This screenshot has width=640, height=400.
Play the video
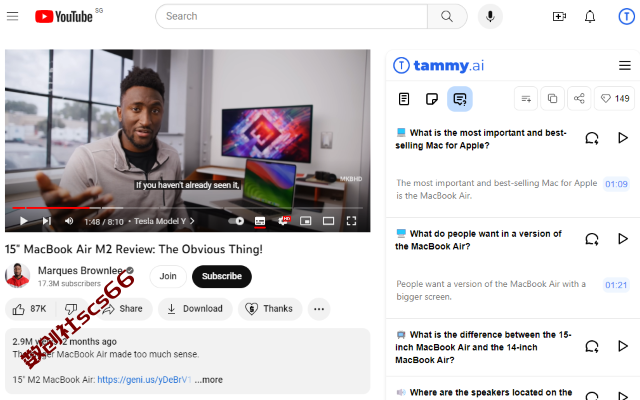click(x=23, y=221)
